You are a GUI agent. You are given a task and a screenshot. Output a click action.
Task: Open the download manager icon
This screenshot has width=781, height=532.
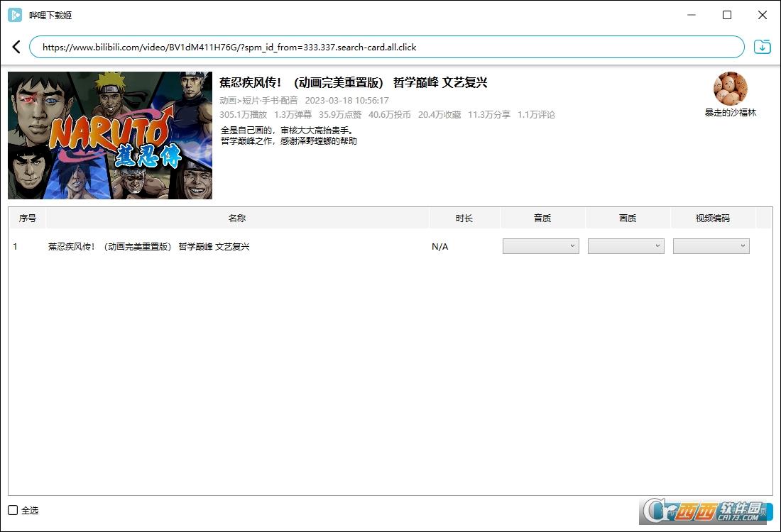(x=762, y=47)
